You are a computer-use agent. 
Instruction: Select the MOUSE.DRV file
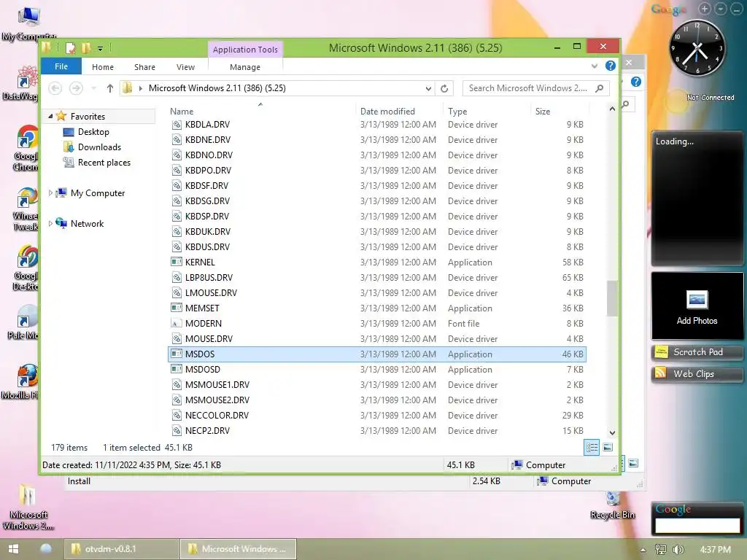(x=377, y=338)
